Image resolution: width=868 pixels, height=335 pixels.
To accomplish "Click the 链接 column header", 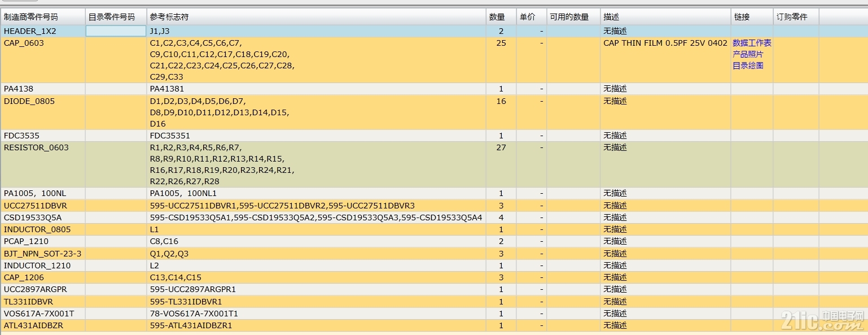I will click(752, 17).
